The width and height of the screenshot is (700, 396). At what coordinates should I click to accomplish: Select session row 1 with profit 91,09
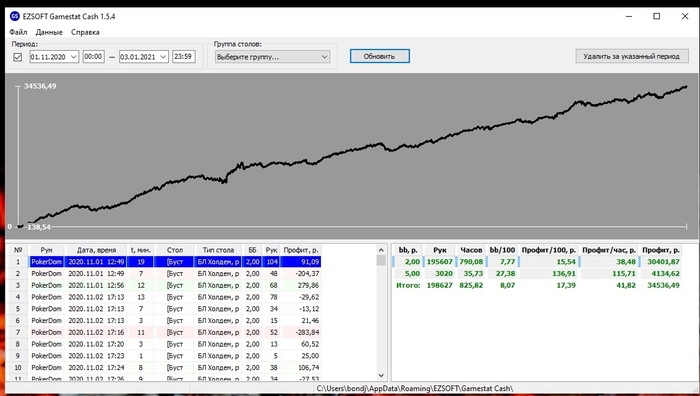[x=164, y=262]
